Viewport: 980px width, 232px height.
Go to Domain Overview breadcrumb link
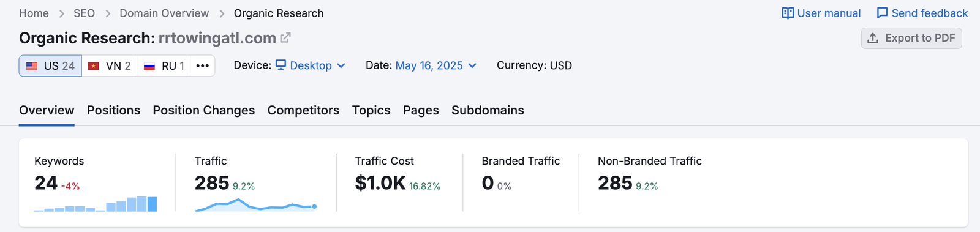point(164,13)
